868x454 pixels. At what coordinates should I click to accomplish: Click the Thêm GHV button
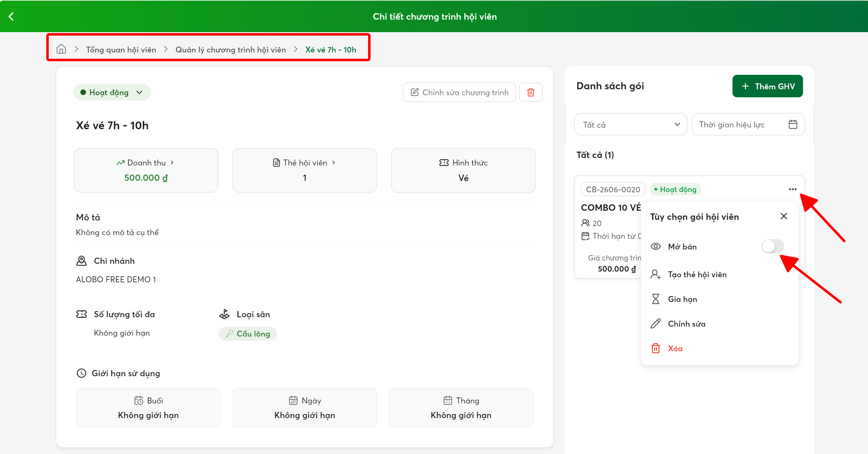(x=767, y=86)
